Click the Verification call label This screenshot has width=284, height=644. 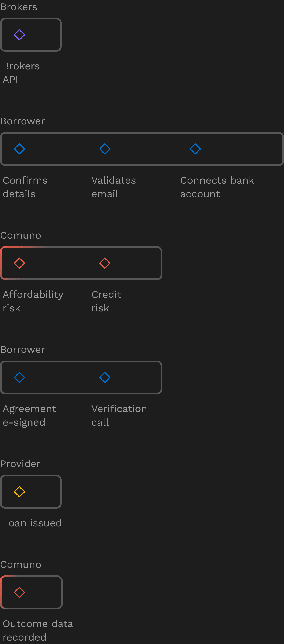point(119,416)
